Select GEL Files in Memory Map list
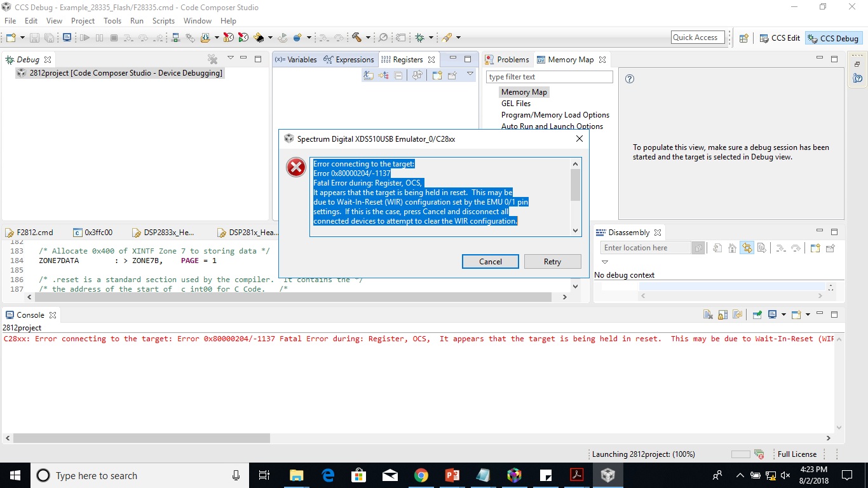Image resolution: width=868 pixels, height=488 pixels. click(516, 104)
